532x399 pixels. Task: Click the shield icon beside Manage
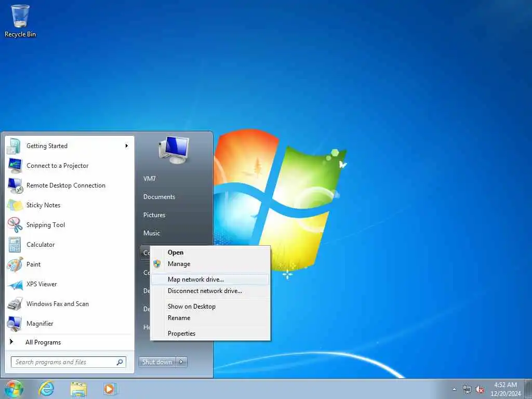coord(157,264)
